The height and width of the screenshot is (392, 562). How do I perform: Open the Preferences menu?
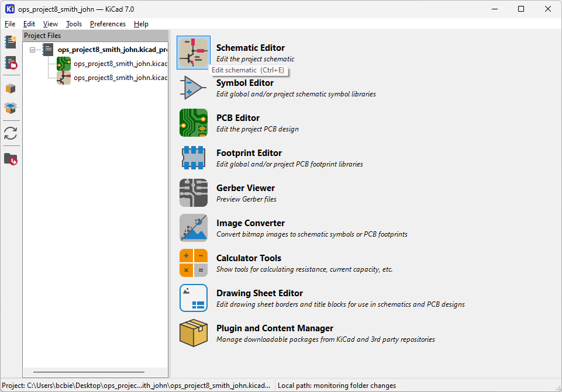[x=108, y=24]
